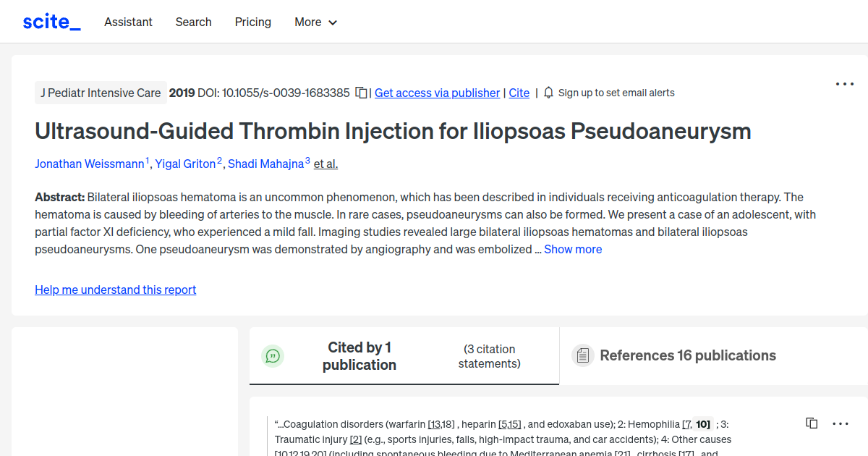Viewport: 868px width, 456px height.
Task: Open the References 16 publications tab
Action: tap(688, 355)
